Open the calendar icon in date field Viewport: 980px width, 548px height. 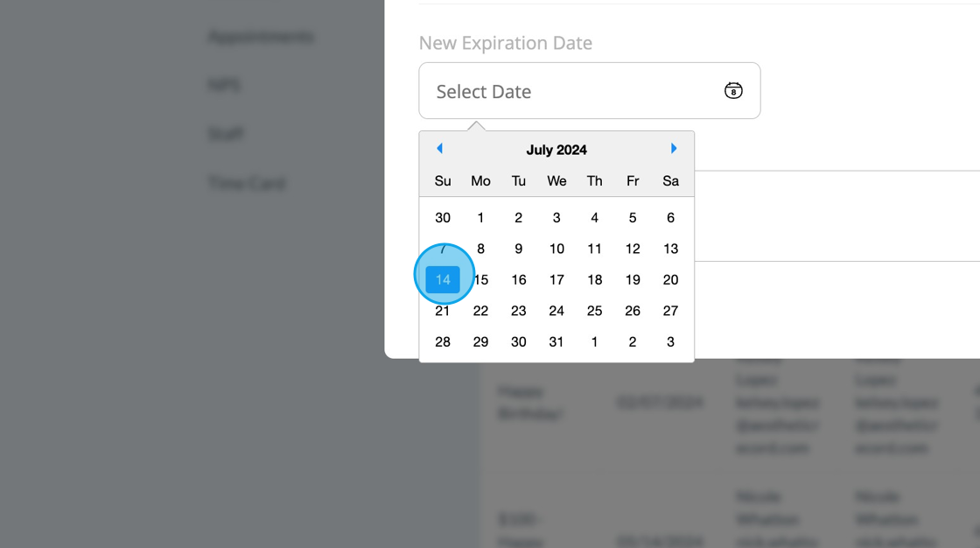pos(733,90)
